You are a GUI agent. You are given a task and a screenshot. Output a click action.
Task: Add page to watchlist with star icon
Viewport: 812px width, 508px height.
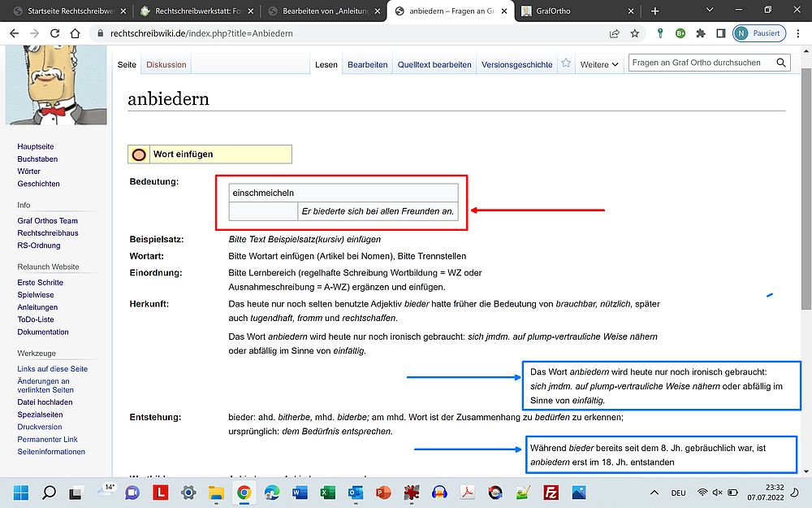point(566,64)
